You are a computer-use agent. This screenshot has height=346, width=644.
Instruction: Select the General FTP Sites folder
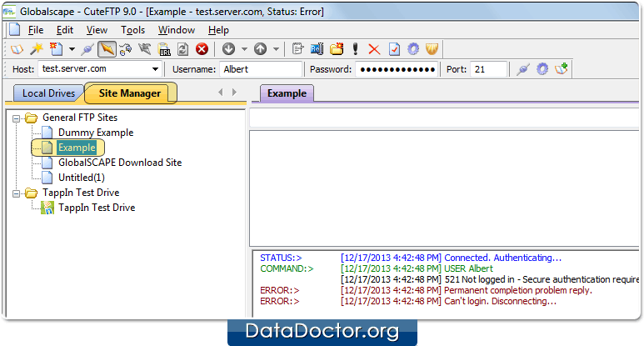[80, 118]
